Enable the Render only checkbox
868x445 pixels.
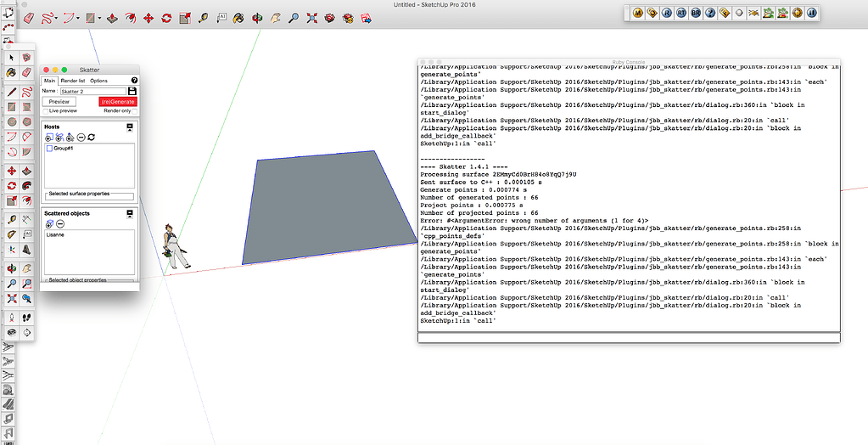click(x=135, y=111)
